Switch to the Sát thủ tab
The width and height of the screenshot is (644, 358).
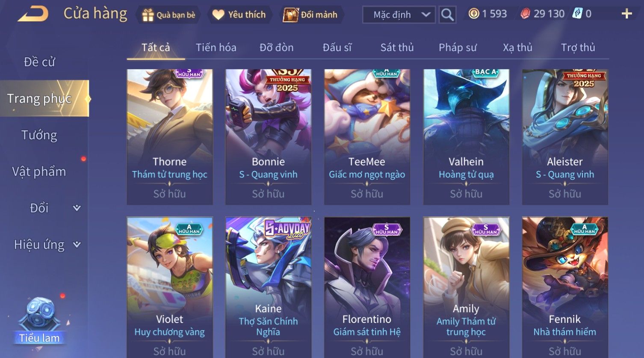point(397,47)
